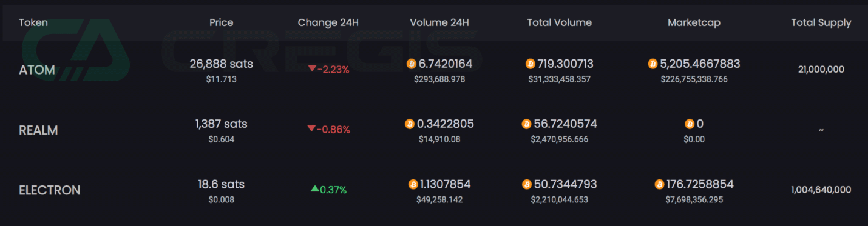Open the REALM token row
The width and height of the screenshot is (868, 226).
tap(434, 130)
